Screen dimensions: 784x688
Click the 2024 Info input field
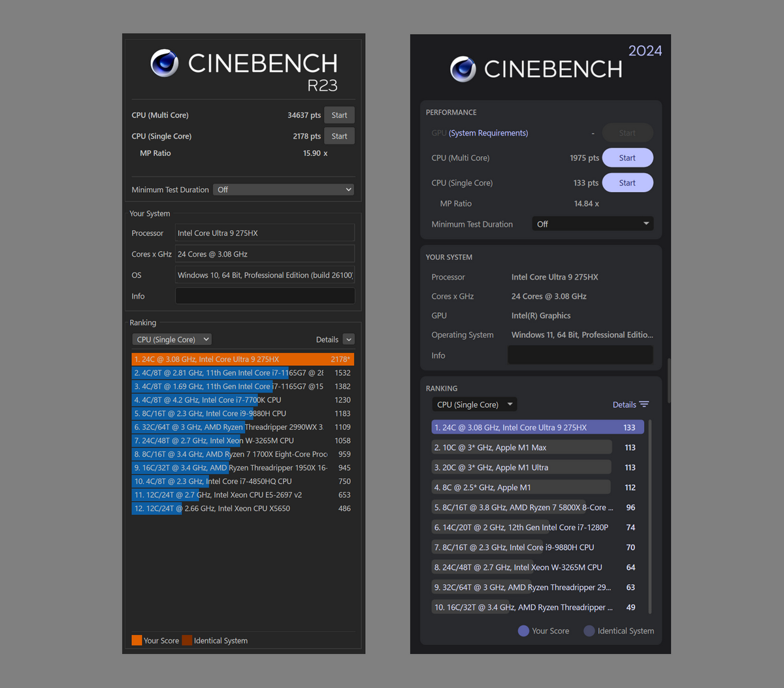point(580,355)
